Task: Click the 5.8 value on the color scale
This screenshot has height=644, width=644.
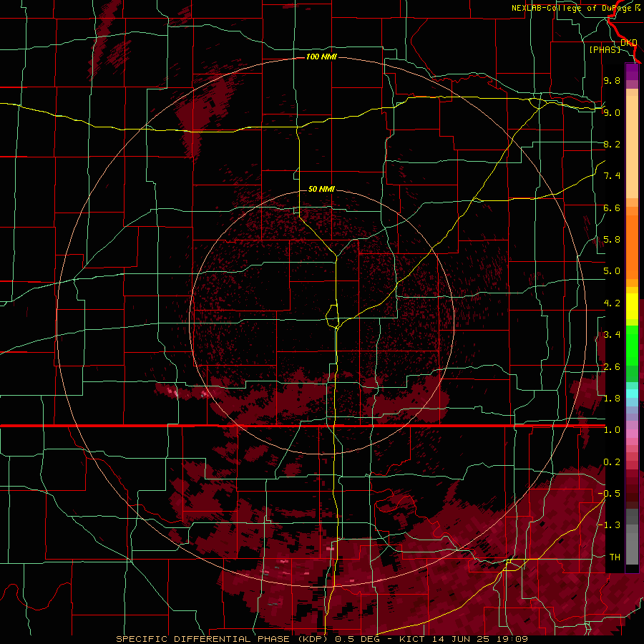Action: pos(612,240)
